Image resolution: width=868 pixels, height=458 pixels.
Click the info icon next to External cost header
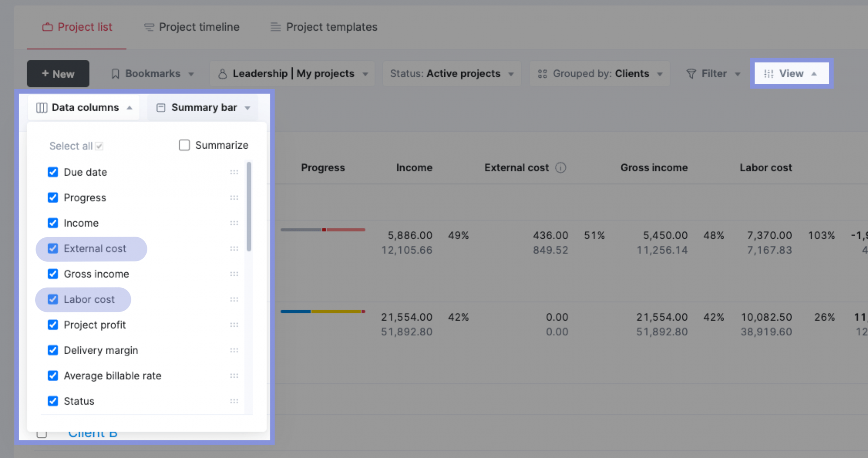(x=561, y=168)
